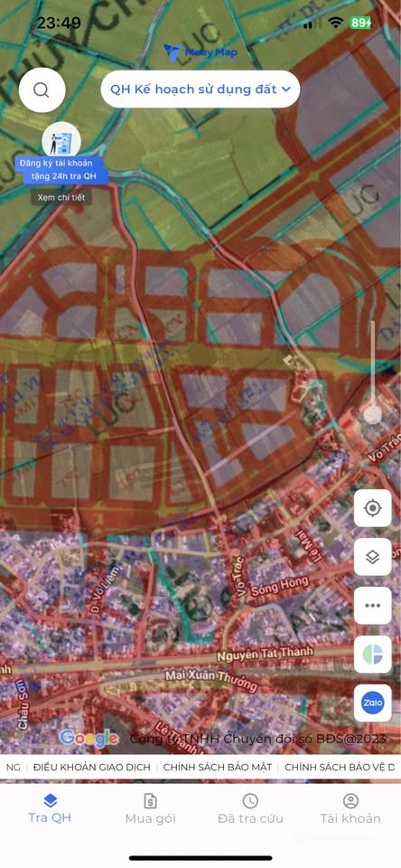Image resolution: width=401 pixels, height=868 pixels.
Task: Tap the account registration promo avatar icon
Action: pos(61,140)
